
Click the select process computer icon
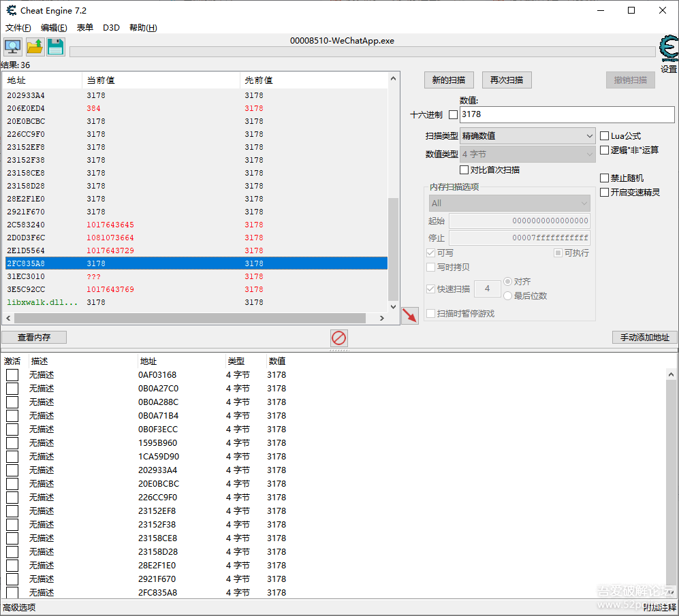point(12,47)
